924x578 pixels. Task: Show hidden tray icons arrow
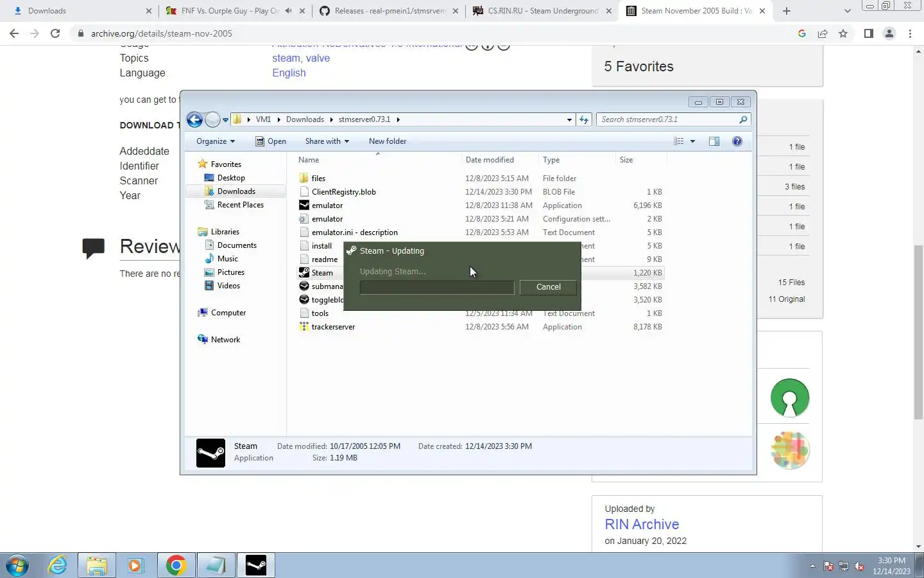812,566
